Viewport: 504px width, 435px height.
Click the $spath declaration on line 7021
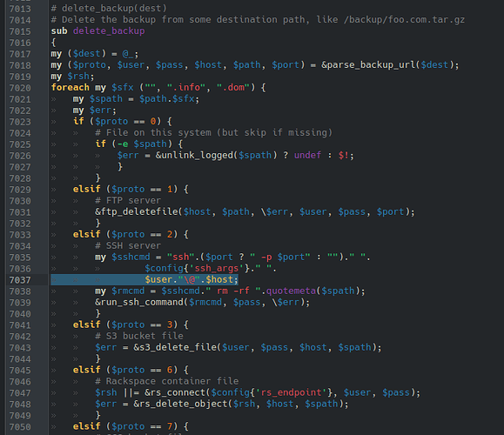[105, 98]
